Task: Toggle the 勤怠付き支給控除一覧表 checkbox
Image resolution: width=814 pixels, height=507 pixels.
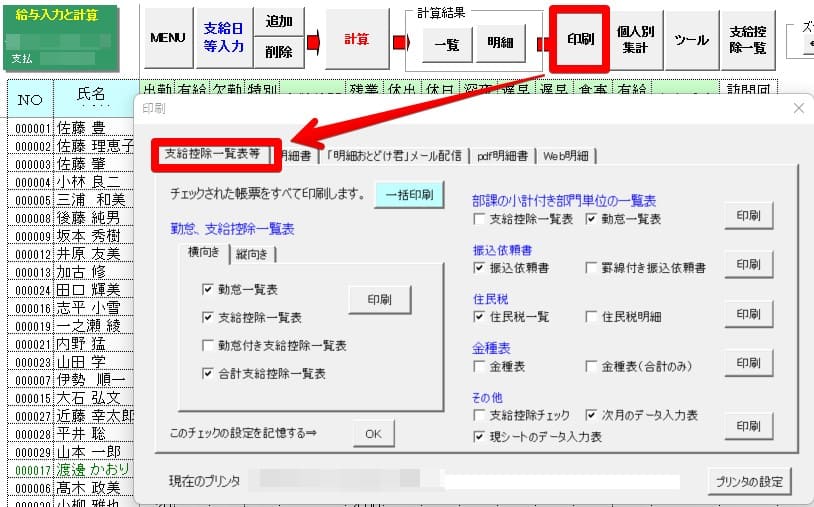Action: click(x=207, y=346)
